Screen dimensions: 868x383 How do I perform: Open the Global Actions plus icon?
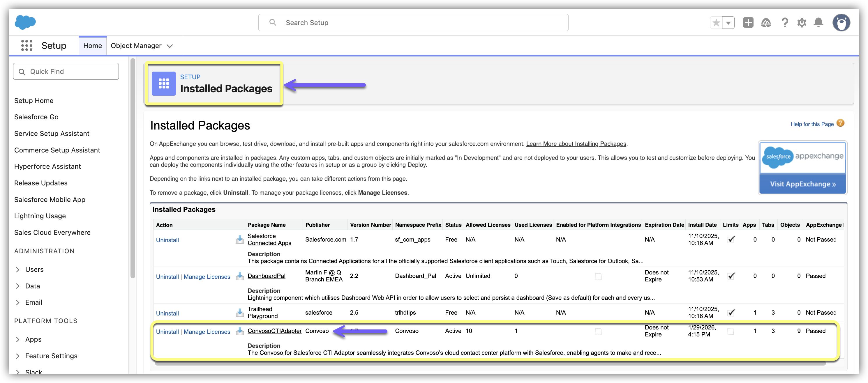pos(748,23)
